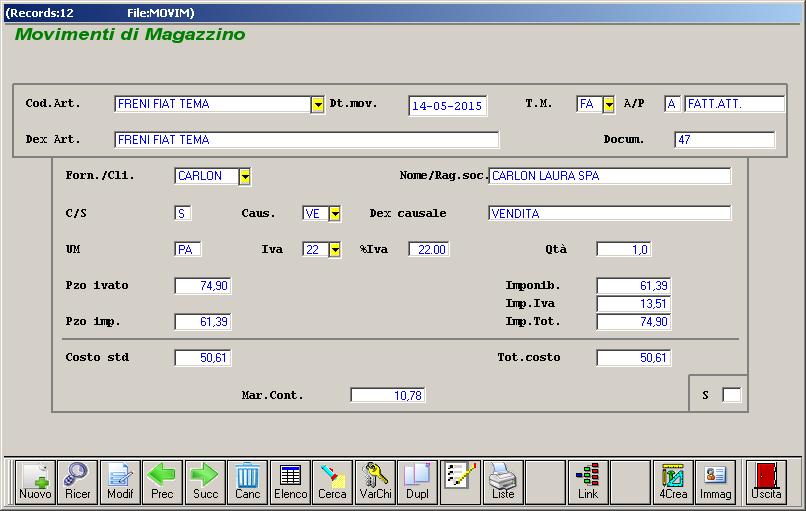Click the checklist with pencil icon
806x511 pixels.
pos(461,482)
